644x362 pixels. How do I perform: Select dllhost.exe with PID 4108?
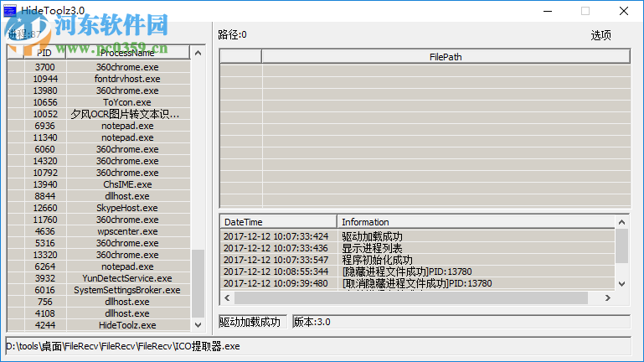[99, 313]
